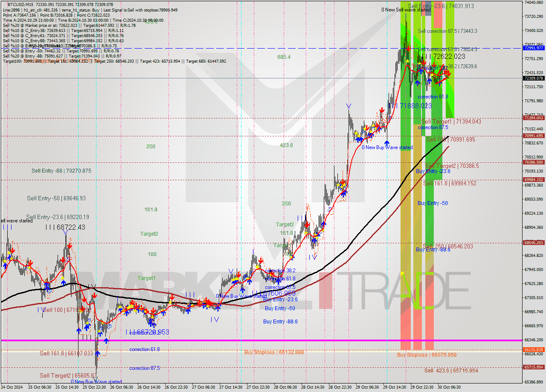Viewport: 546px width, 392px height.
Task: Click the red 70991.695 price axis tag
Action: (533, 135)
